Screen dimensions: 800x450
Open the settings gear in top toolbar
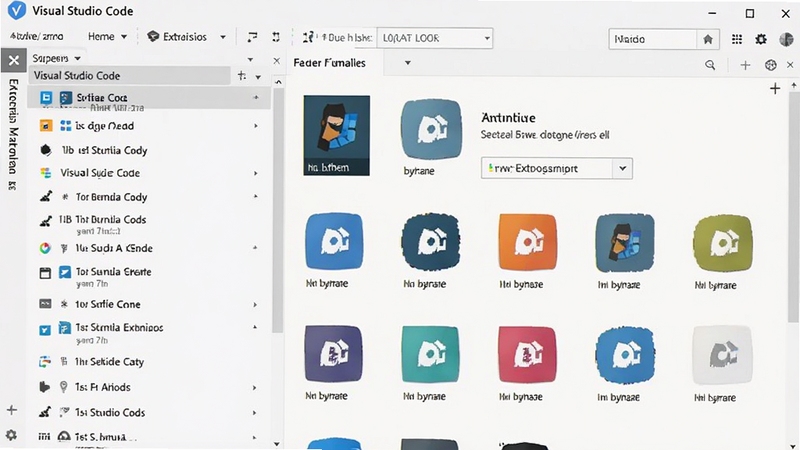(x=761, y=39)
